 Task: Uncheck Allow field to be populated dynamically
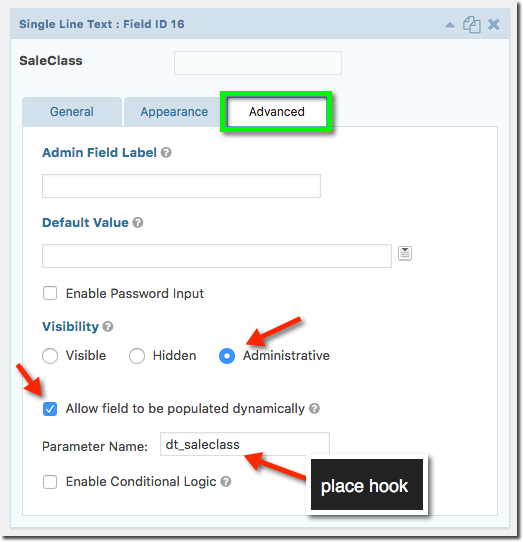(50, 409)
